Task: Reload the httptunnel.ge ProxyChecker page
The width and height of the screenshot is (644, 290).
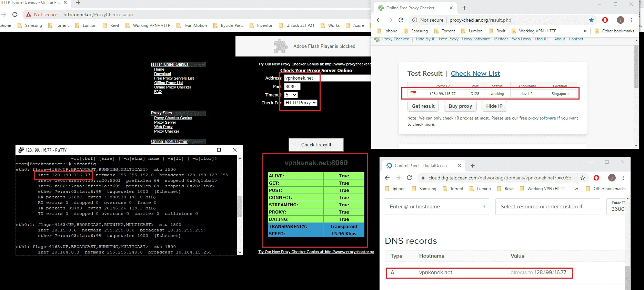Action: point(15,14)
